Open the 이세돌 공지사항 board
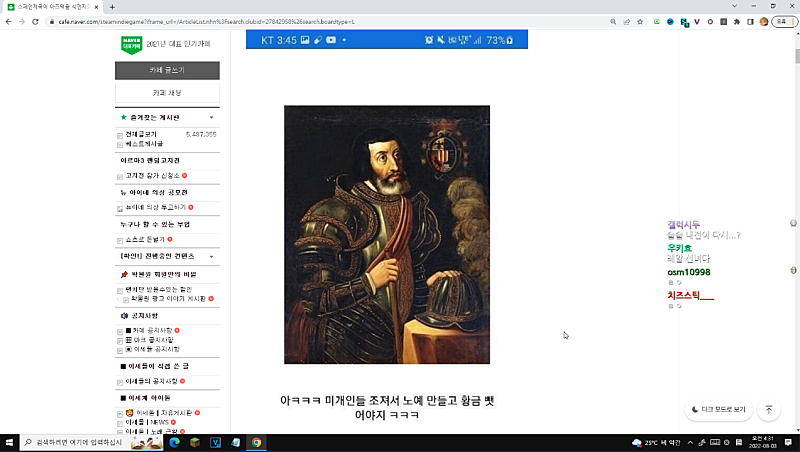The image size is (800, 452). coord(153,349)
